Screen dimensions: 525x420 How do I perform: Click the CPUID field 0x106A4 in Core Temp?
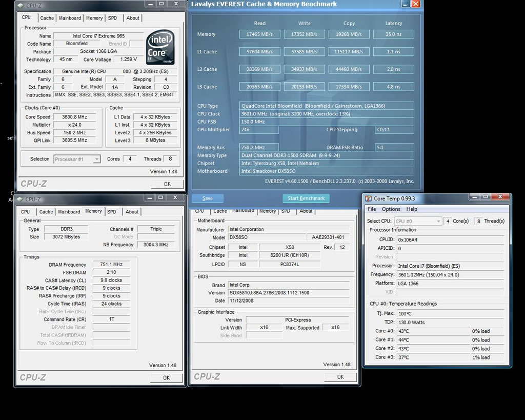point(450,240)
